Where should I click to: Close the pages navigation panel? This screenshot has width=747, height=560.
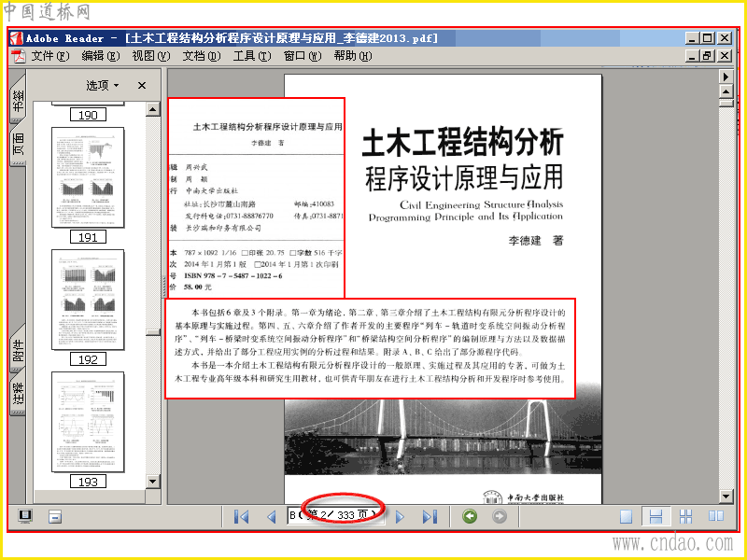pyautogui.click(x=142, y=86)
